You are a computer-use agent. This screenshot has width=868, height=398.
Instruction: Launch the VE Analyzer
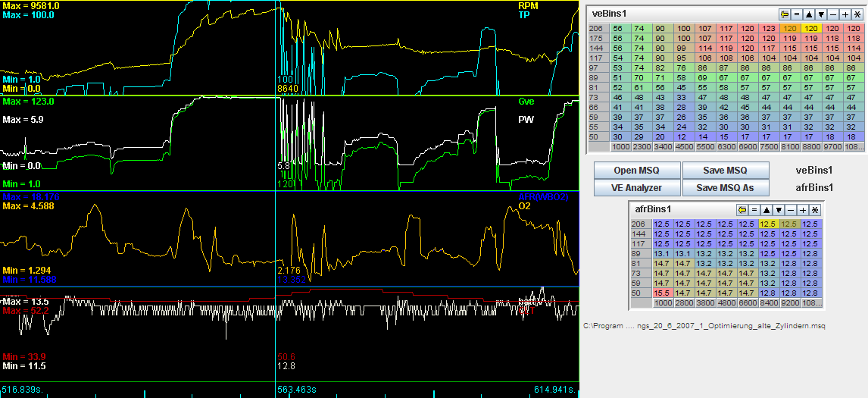pyautogui.click(x=636, y=188)
